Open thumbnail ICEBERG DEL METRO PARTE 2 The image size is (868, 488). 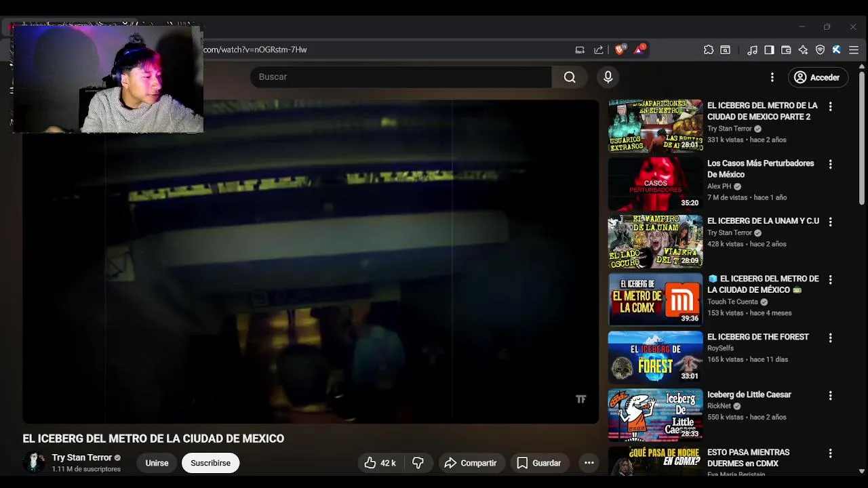(655, 126)
